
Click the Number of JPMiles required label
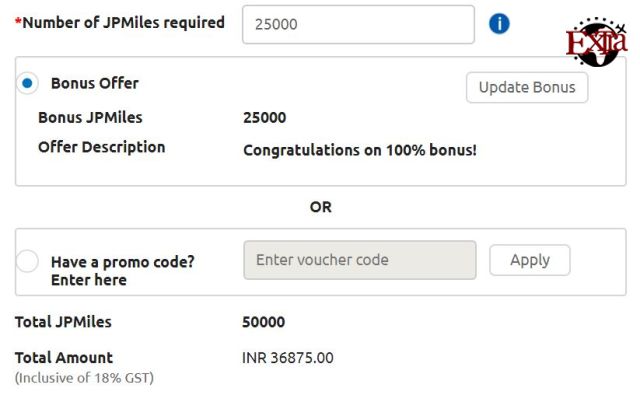[x=120, y=22]
